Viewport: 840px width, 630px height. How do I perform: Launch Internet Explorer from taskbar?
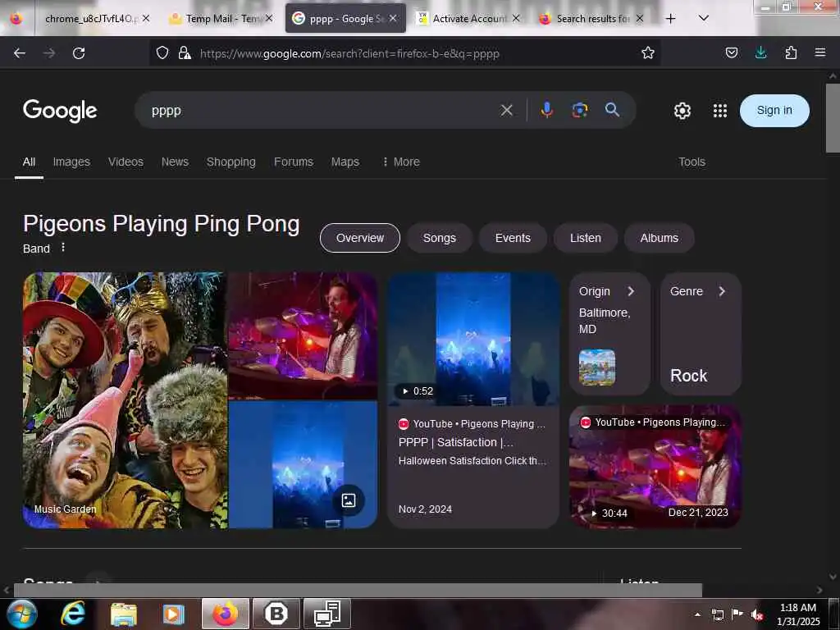pos(73,614)
